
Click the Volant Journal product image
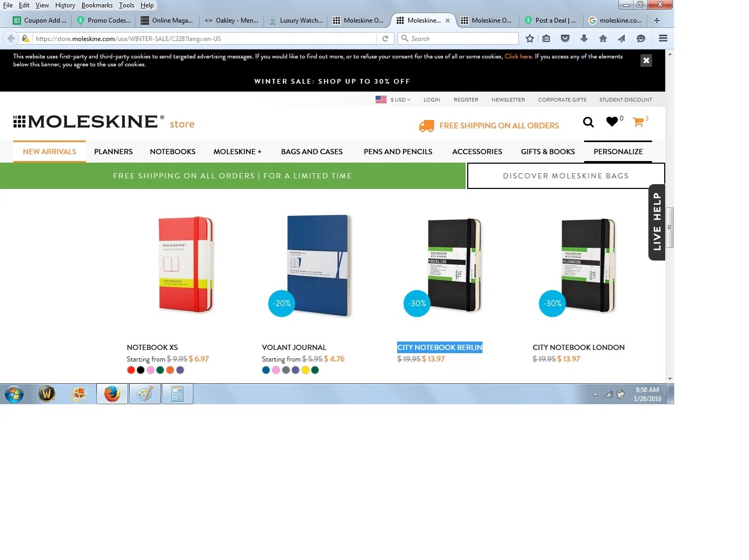(318, 266)
